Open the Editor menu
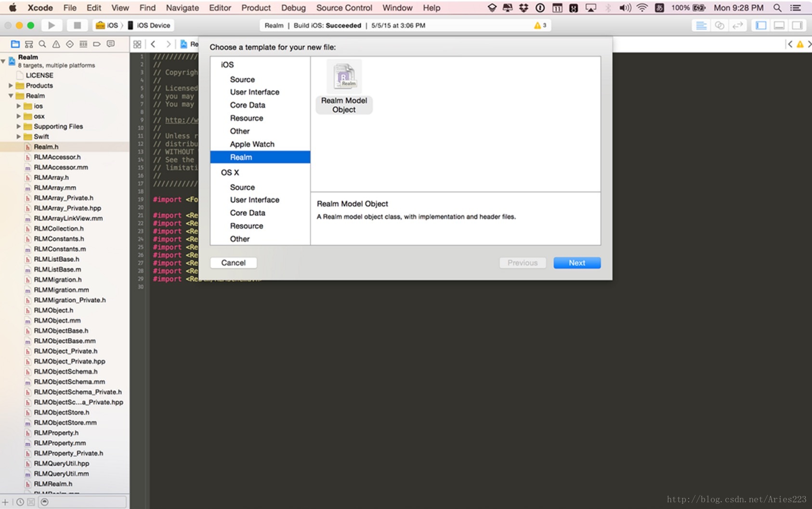Viewport: 812px width, 509px height. click(220, 8)
